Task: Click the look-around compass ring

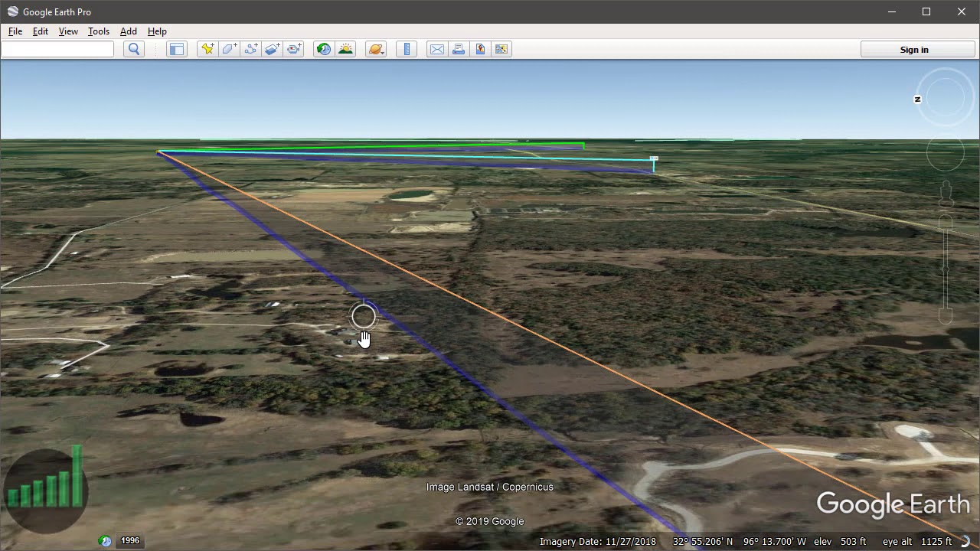Action: pos(946,97)
